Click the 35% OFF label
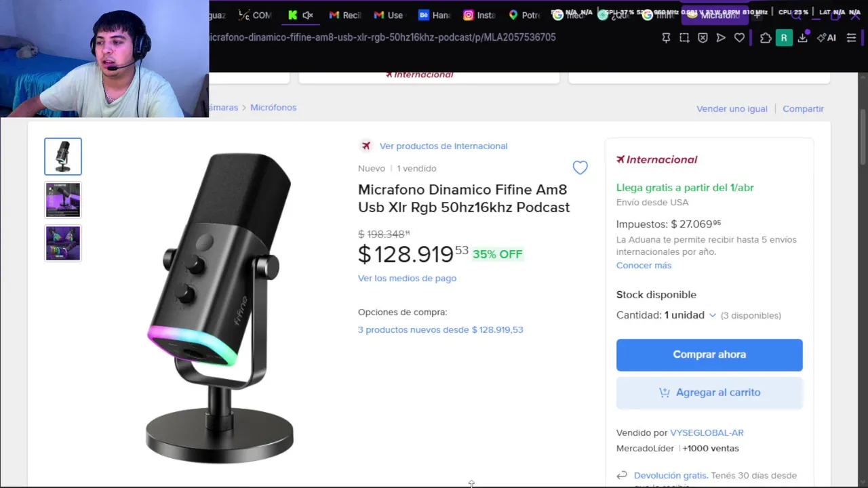 point(498,254)
